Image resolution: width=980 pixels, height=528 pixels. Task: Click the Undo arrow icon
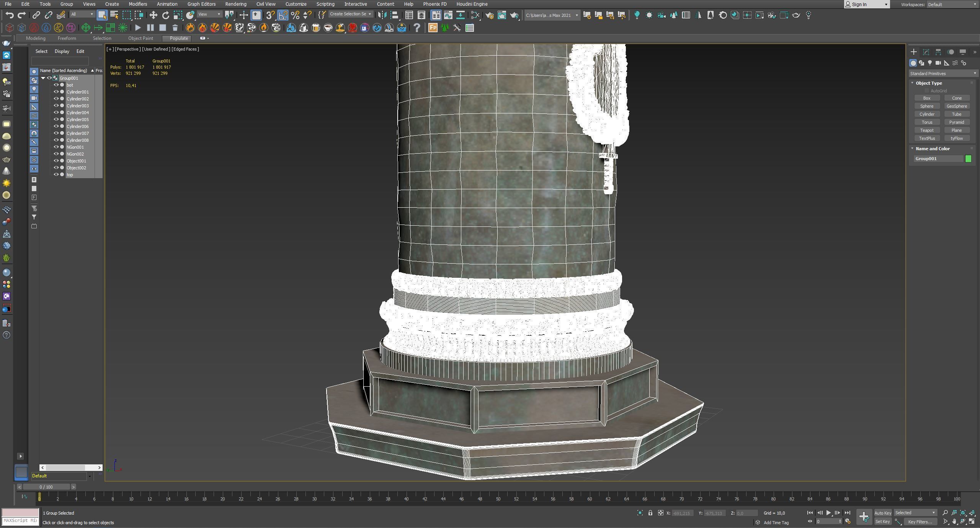pyautogui.click(x=10, y=15)
